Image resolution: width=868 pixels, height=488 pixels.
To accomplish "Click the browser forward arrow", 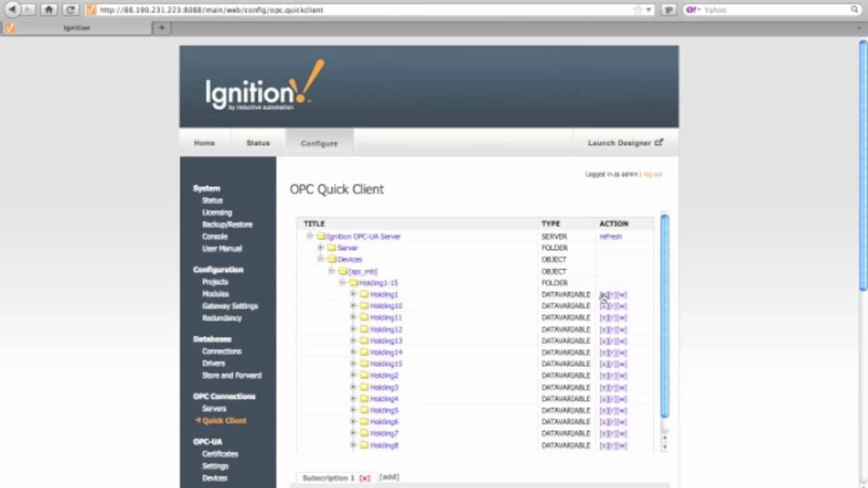I will pos(29,9).
